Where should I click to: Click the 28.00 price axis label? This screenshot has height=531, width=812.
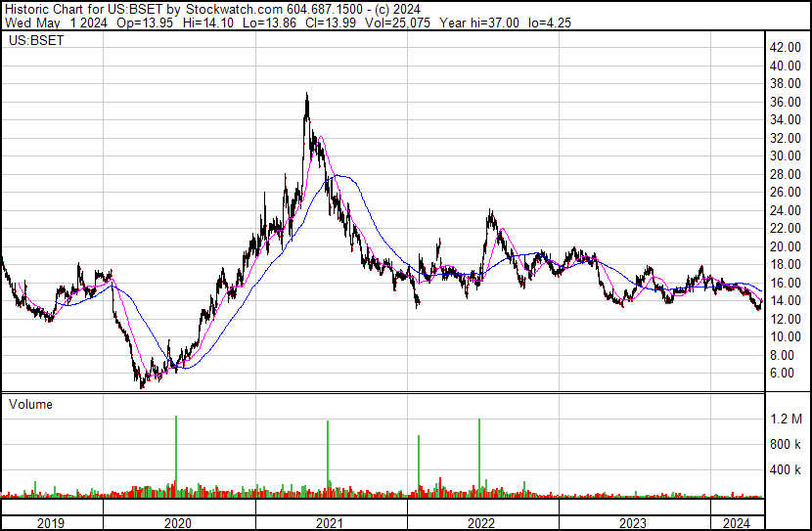click(x=786, y=174)
